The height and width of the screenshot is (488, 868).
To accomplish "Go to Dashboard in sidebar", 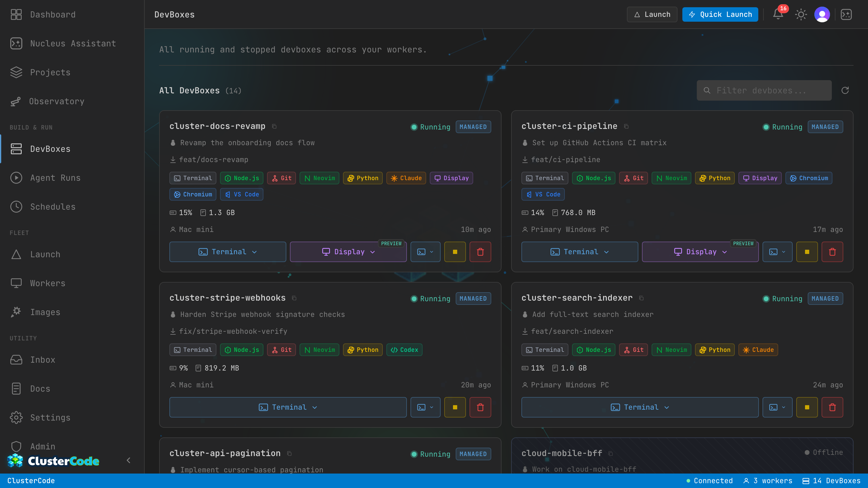I will click(x=72, y=14).
